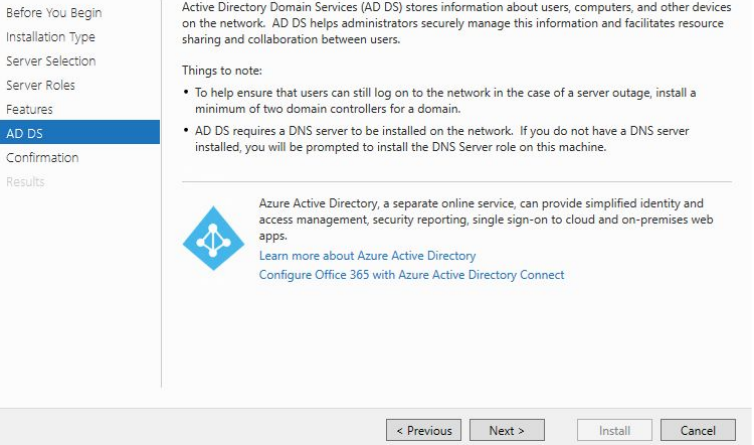Go to the Installation Type page
The image size is (754, 445).
pos(51,37)
